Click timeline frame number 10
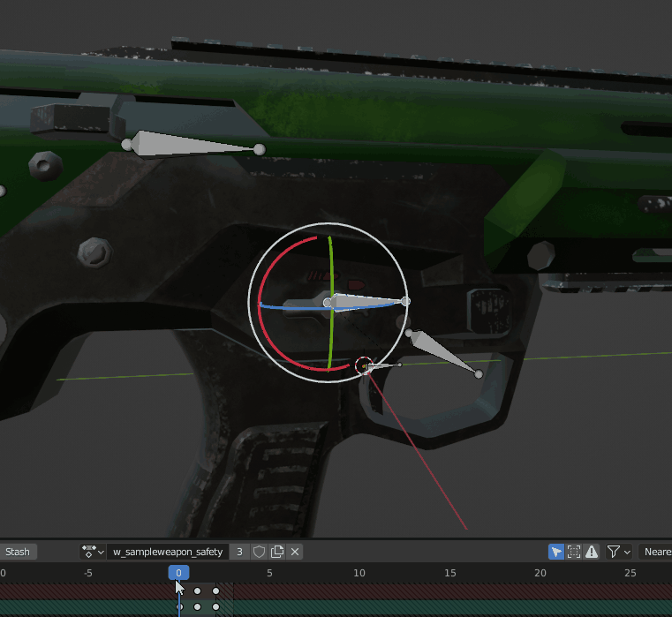Screen dimensions: 672x617 [359, 573]
